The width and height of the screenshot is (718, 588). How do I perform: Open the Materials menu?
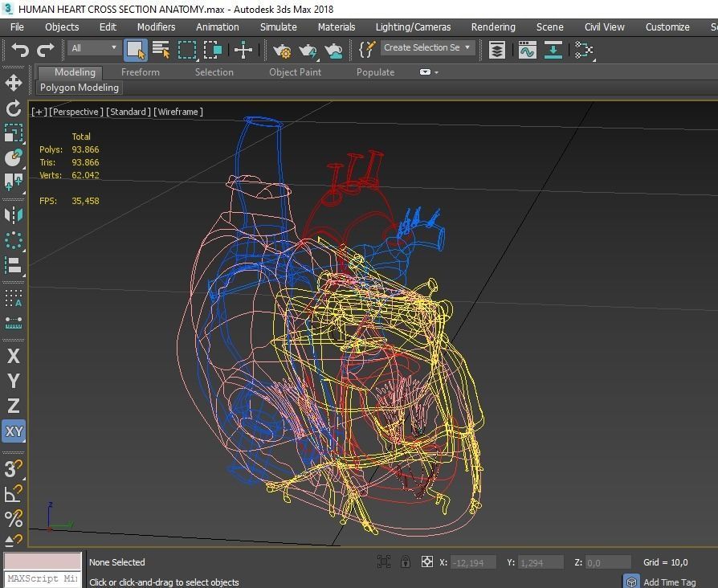[337, 27]
